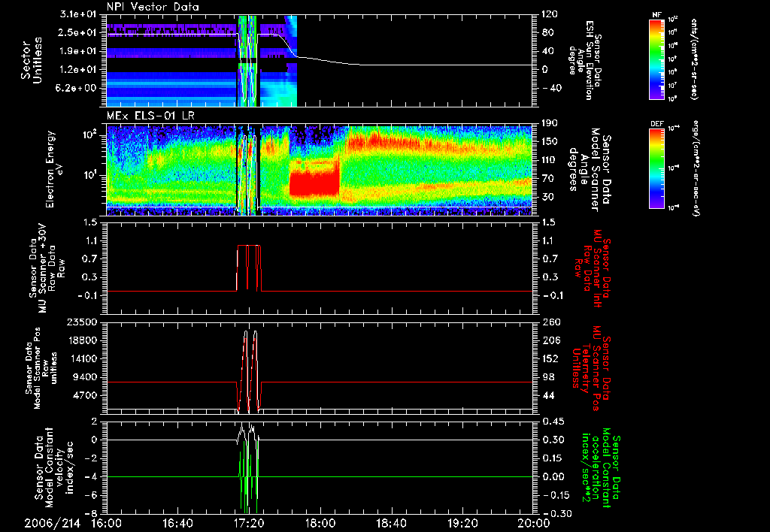Click the '-8' velocity tick value
Screen dimensions: 770x532
(92, 513)
